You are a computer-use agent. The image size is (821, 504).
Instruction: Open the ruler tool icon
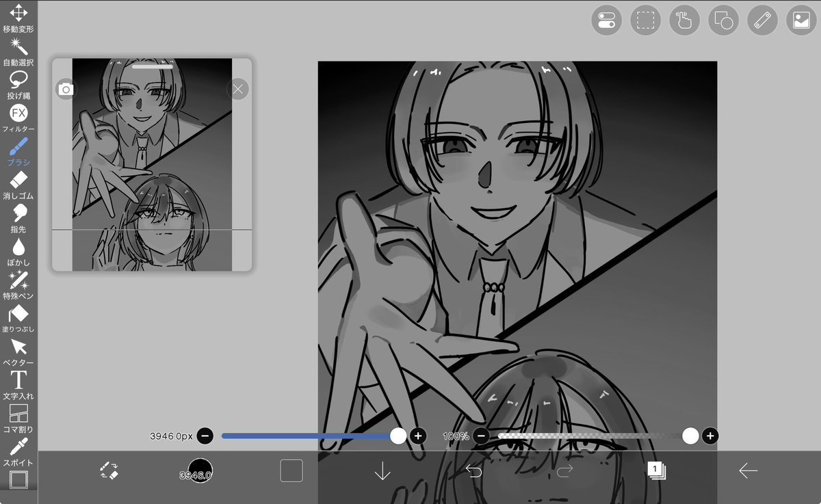pyautogui.click(x=762, y=21)
